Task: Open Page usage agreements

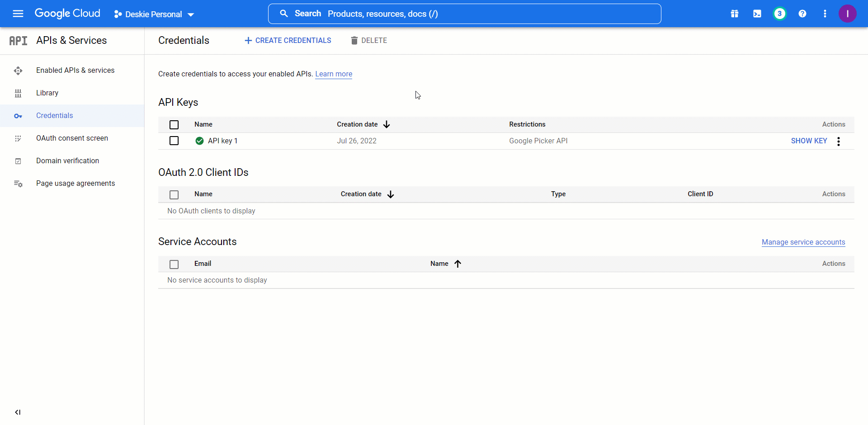Action: coord(75,183)
